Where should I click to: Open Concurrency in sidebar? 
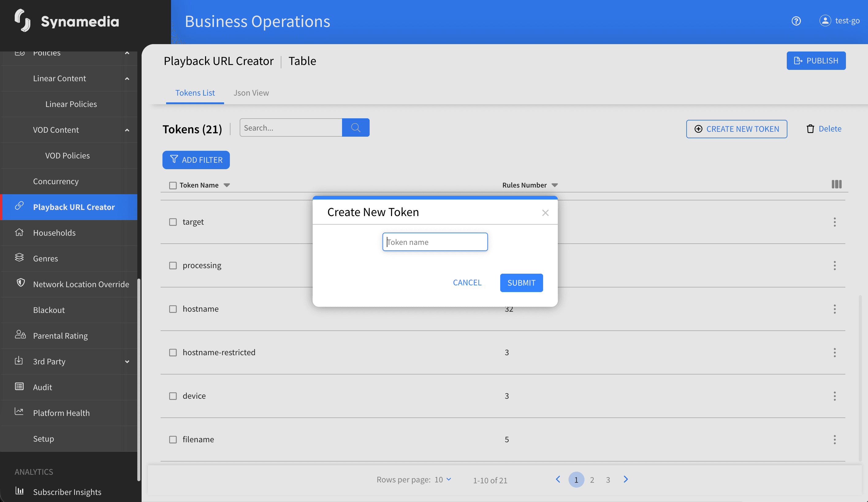(x=56, y=181)
